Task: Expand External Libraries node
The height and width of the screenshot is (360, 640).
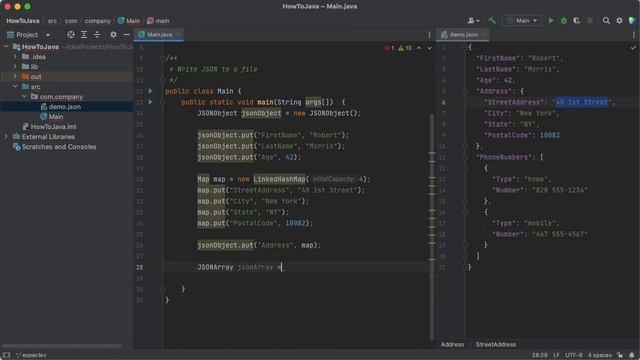Action: 6,137
